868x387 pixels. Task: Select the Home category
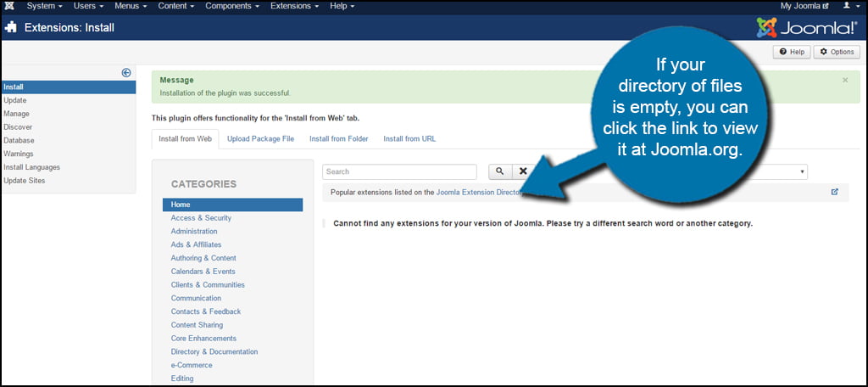[x=232, y=205]
